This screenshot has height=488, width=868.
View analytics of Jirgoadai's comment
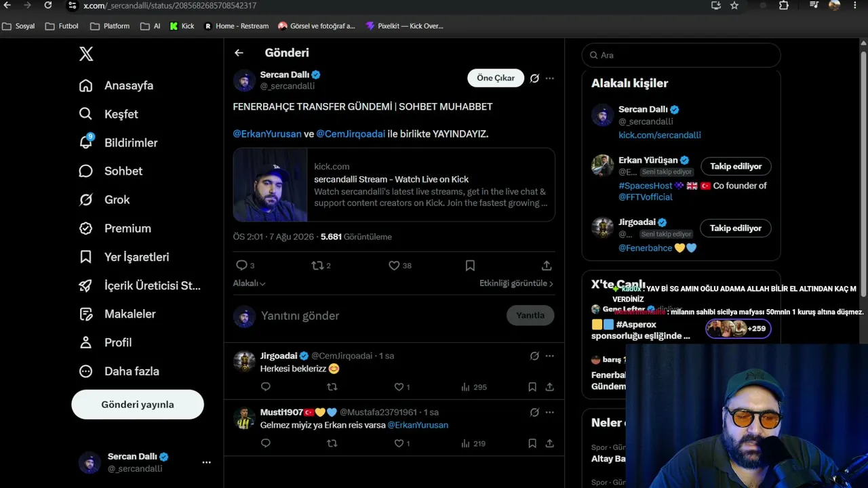473,387
